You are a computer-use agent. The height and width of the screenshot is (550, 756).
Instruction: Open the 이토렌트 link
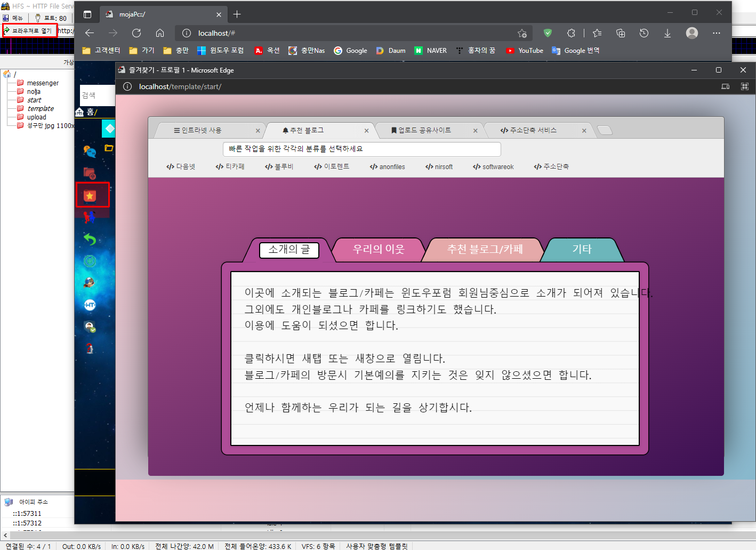[x=332, y=167]
